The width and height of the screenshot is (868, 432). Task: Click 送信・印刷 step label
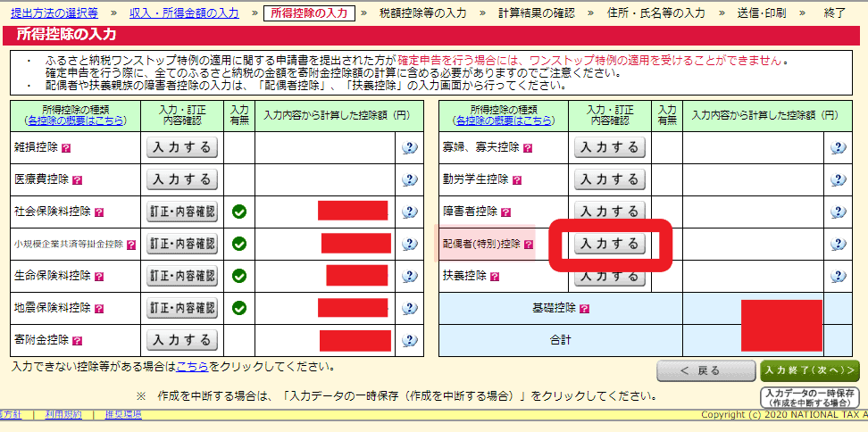click(761, 13)
